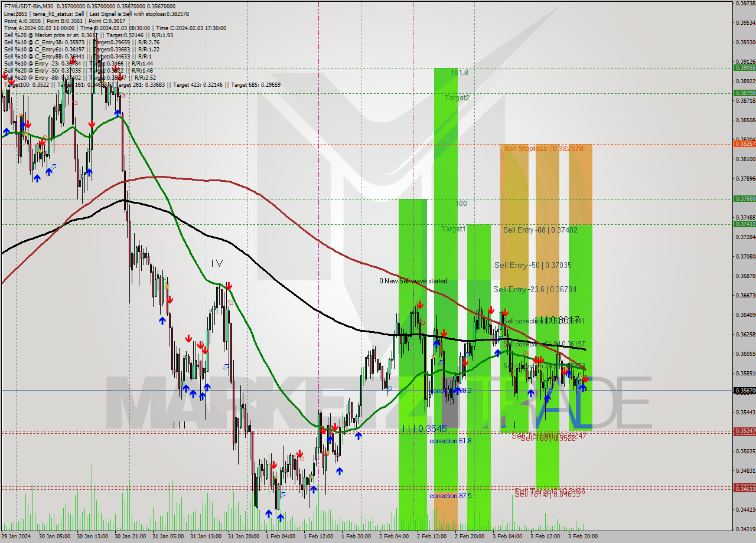Click the red 0.3463 price tag on axis

coord(744,489)
